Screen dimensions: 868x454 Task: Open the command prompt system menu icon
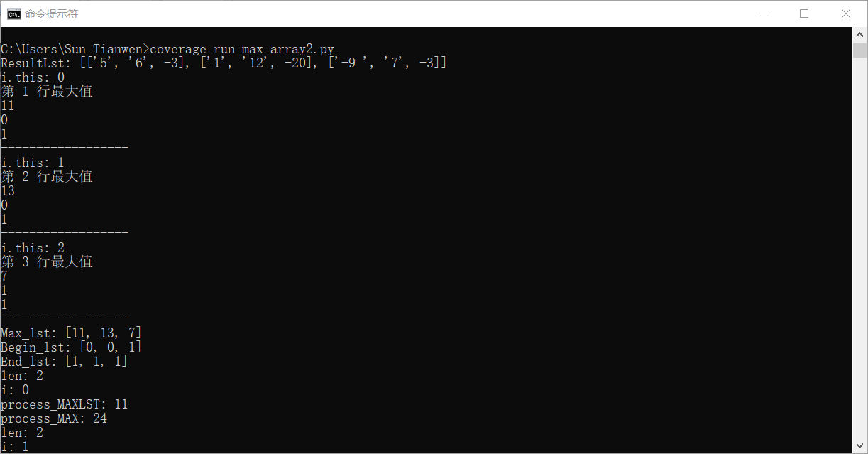[x=13, y=13]
